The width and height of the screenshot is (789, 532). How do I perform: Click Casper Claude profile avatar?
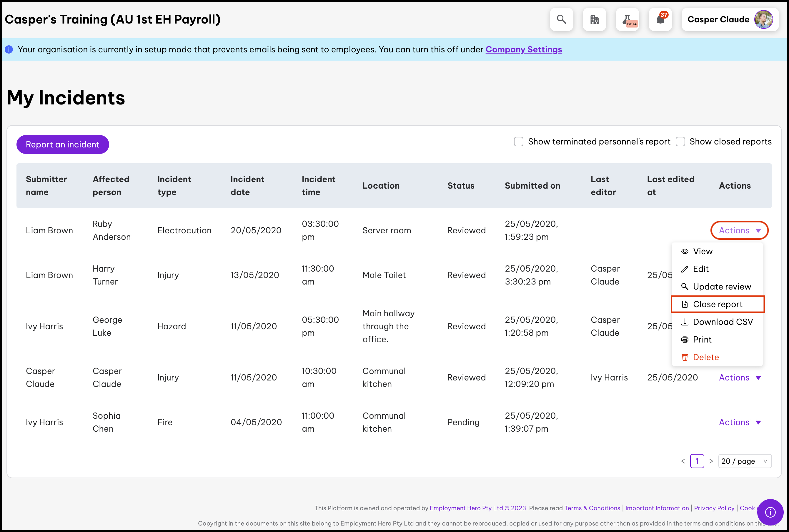[763, 19]
